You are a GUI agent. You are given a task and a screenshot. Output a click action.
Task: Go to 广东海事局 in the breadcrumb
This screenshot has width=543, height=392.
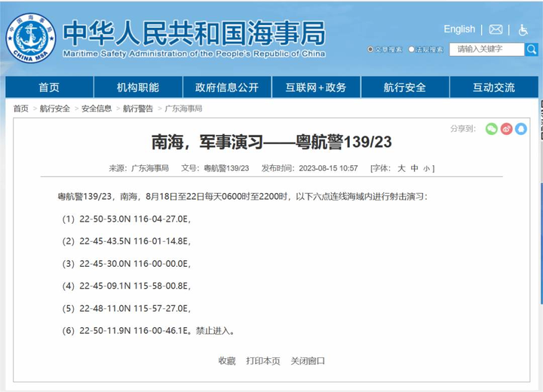pos(183,109)
